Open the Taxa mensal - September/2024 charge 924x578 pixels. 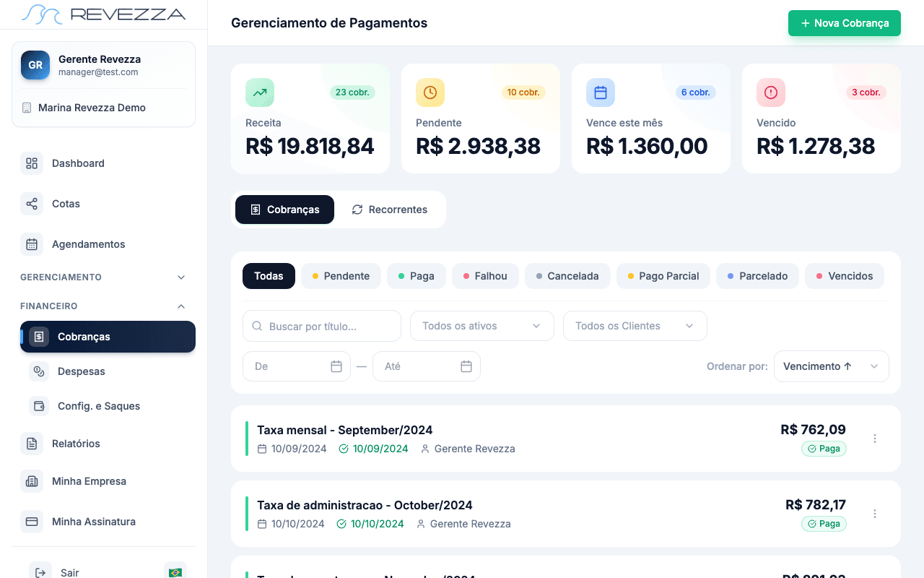[566, 439]
